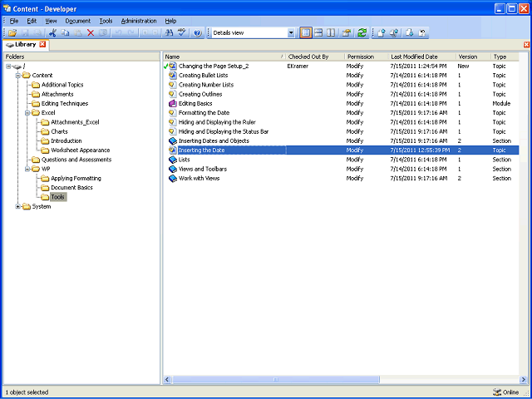This screenshot has width=532, height=399.
Task: Click the horizontal scrollbar right arrow
Action: [523, 379]
